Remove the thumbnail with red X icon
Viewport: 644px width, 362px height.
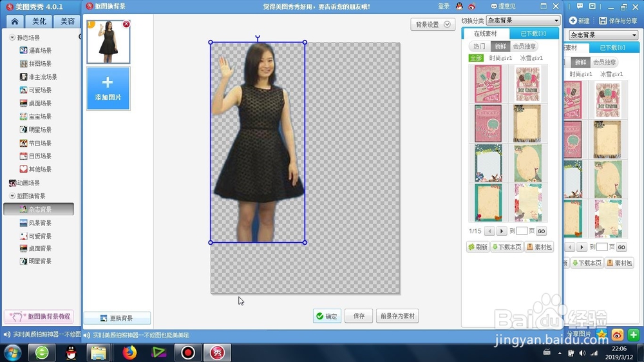pos(126,24)
